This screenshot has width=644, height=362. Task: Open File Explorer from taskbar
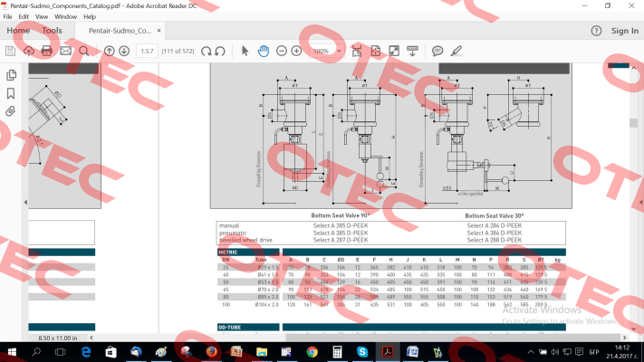(262, 352)
